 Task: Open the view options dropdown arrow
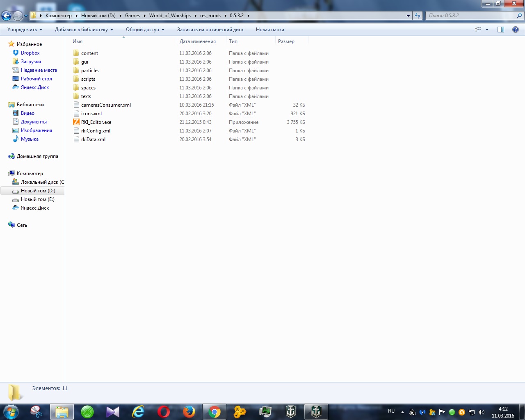487,30
